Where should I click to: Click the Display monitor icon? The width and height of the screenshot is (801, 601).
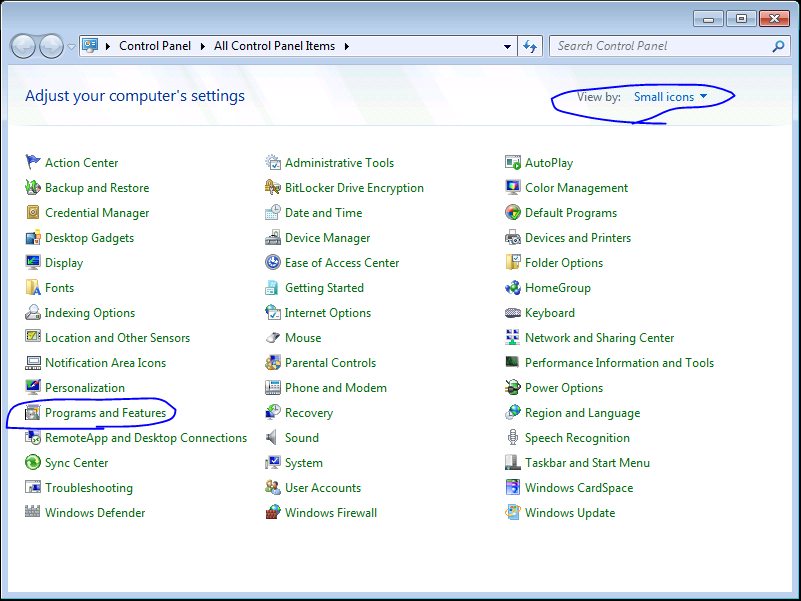(x=33, y=262)
